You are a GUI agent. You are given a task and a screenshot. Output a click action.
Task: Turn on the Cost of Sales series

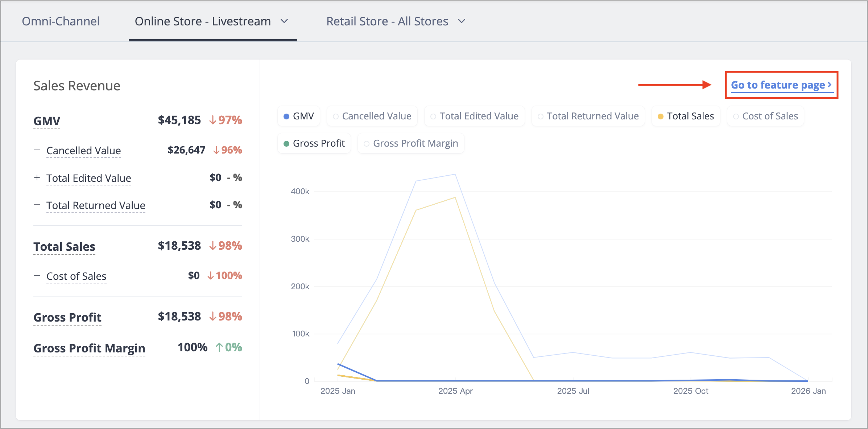pos(765,116)
